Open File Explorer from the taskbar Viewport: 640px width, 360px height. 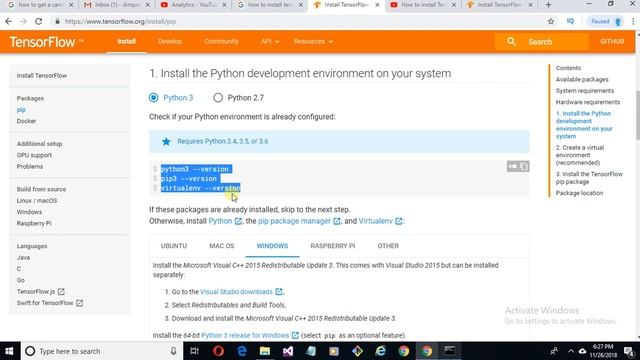pos(265,351)
